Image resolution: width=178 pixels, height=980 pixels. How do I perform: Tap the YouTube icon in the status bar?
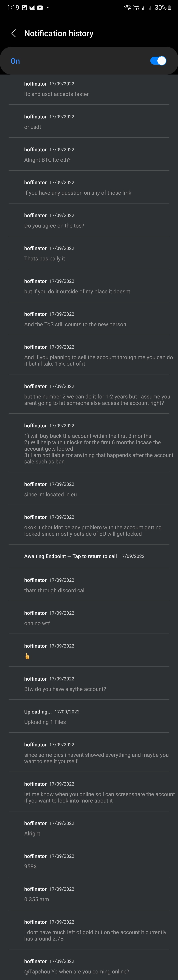point(40,8)
